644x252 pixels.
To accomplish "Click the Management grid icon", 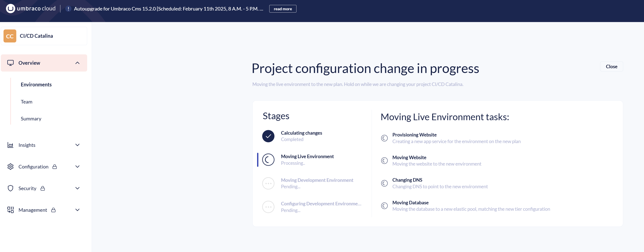I will [10, 210].
